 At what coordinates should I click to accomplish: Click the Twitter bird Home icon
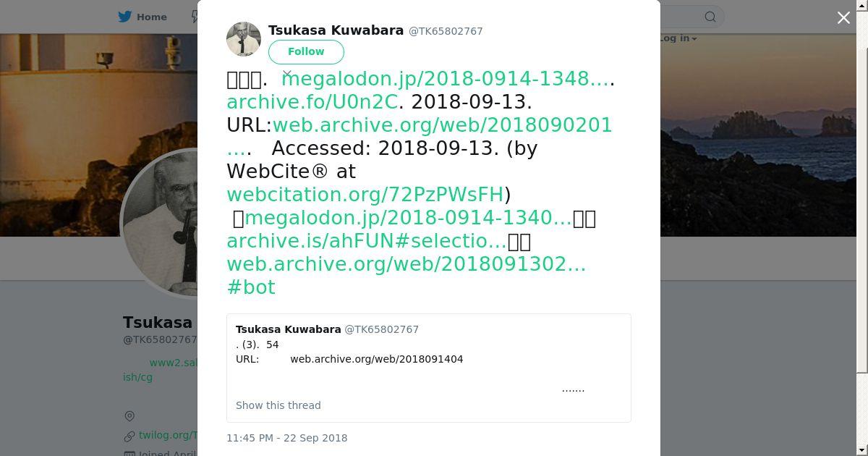point(125,17)
